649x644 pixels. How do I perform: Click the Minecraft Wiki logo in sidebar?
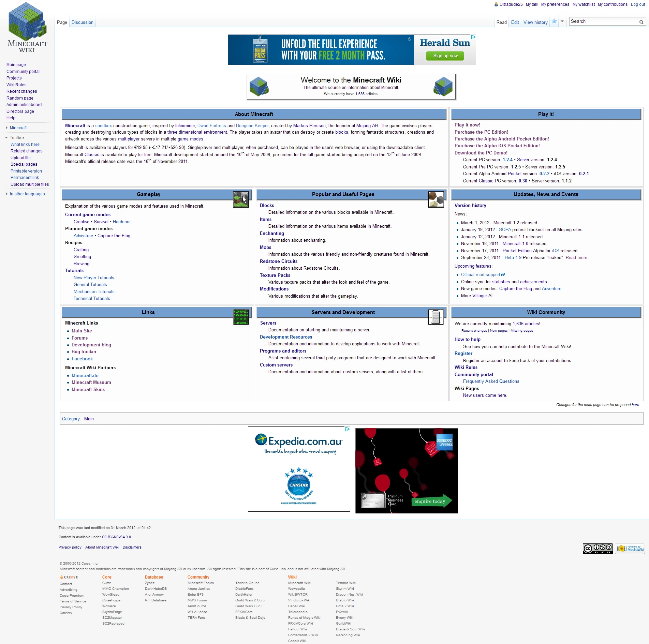27,28
